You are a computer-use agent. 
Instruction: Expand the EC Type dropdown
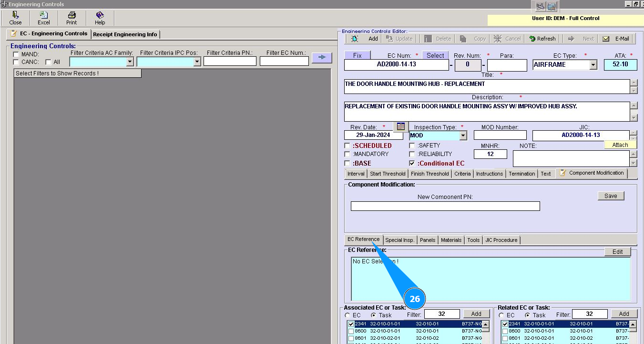coord(593,65)
